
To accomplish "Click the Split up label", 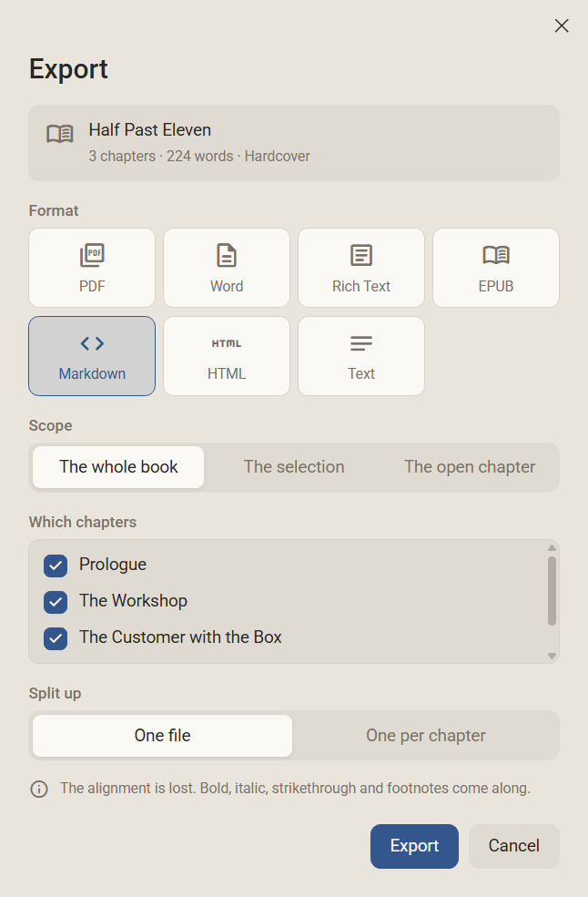I will point(55,693).
